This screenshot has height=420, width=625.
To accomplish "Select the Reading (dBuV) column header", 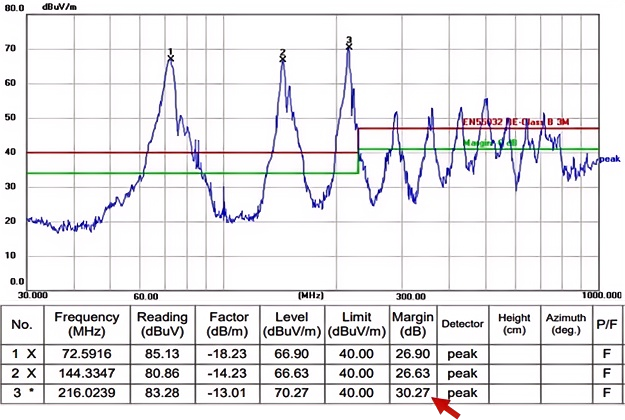I will pyautogui.click(x=162, y=323).
